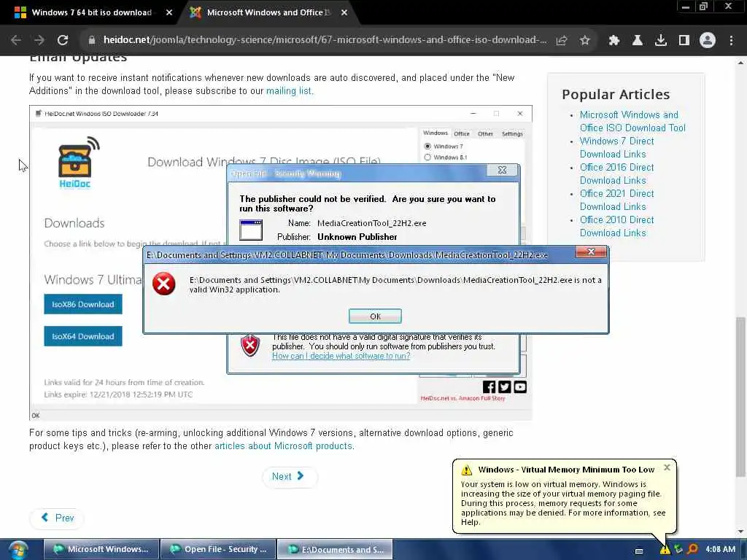Close the MediaCreationTool error dialog
The height and width of the screenshot is (560, 747).
(591, 252)
